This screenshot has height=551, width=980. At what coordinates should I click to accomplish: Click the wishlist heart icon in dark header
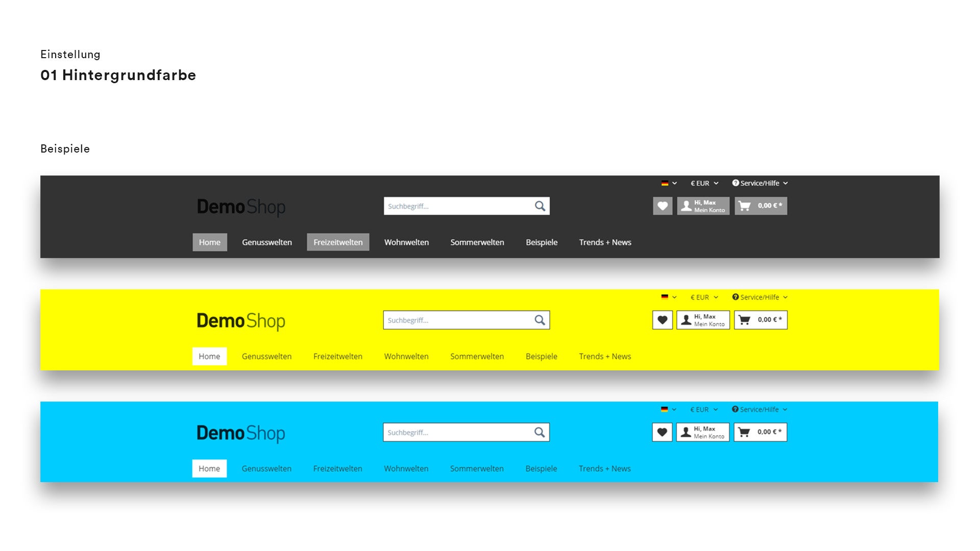tap(663, 206)
